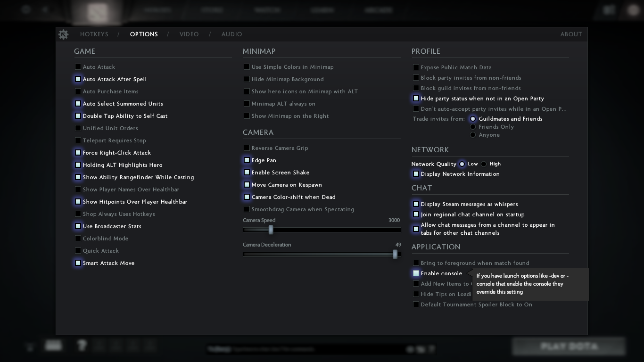The width and height of the screenshot is (644, 362).
Task: Click the Dota logo at top left
Action: (x=98, y=13)
